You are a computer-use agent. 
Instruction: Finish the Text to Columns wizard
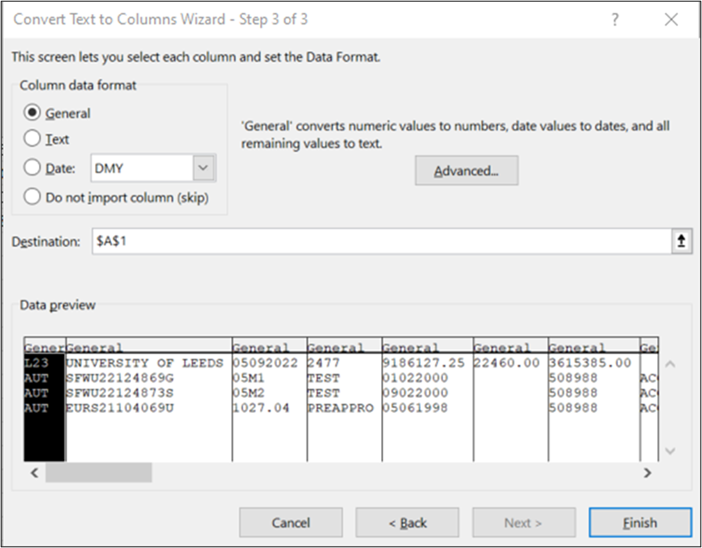pyautogui.click(x=640, y=522)
